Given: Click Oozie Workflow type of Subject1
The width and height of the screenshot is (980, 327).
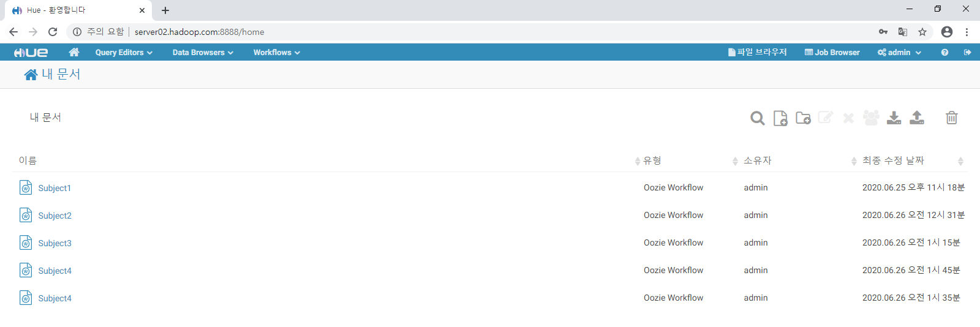Looking at the screenshot, I should click(673, 187).
